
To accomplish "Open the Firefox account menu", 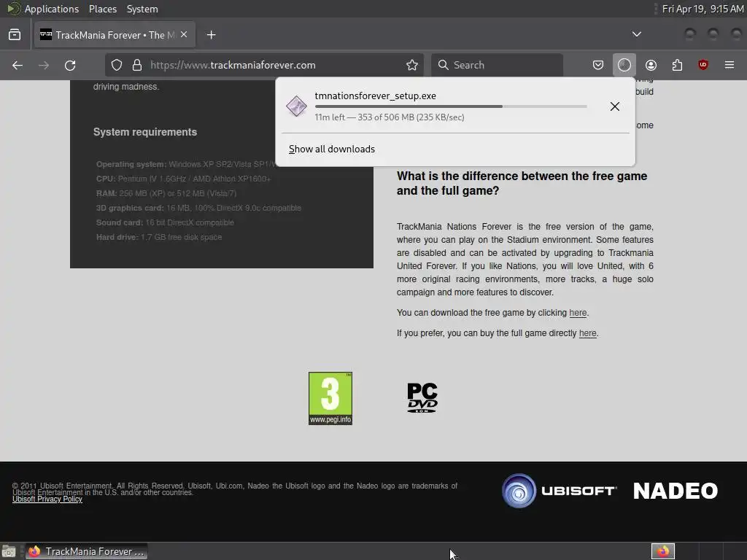I will (x=651, y=65).
